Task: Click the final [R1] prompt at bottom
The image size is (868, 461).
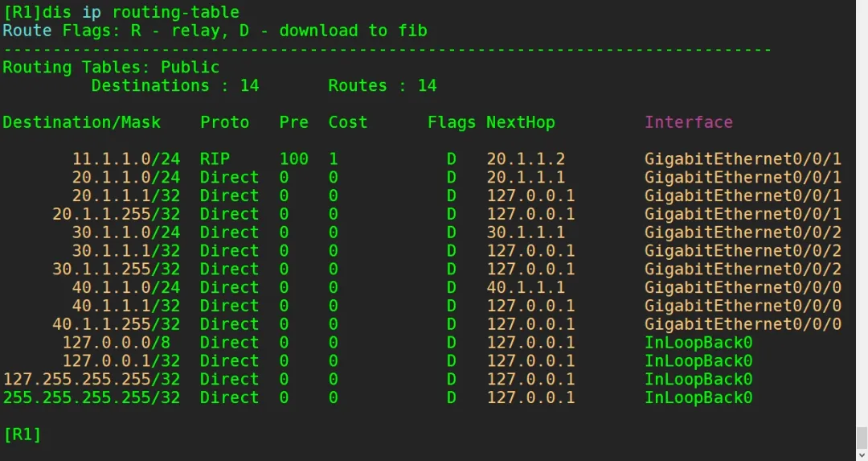Action: click(x=22, y=434)
